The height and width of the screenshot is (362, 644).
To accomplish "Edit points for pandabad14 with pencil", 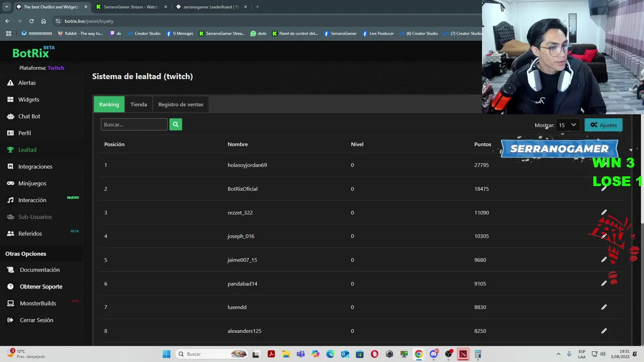I will pos(604,284).
